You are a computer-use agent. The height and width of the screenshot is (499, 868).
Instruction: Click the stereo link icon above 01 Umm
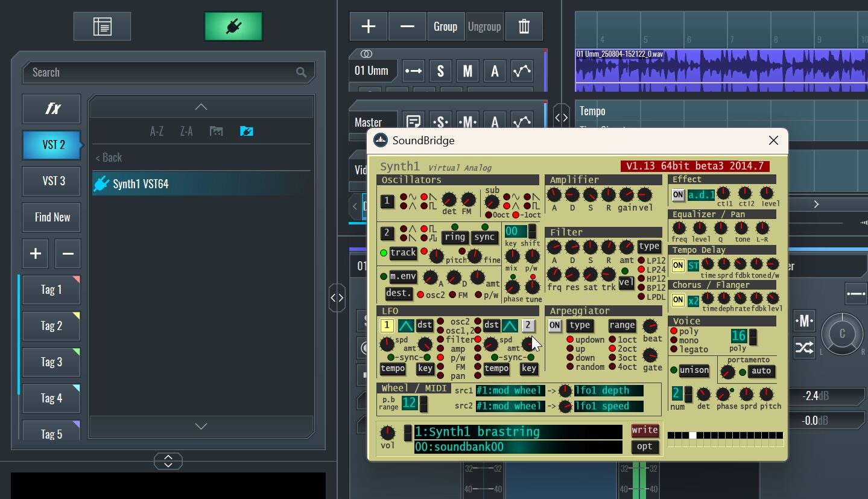pos(366,54)
